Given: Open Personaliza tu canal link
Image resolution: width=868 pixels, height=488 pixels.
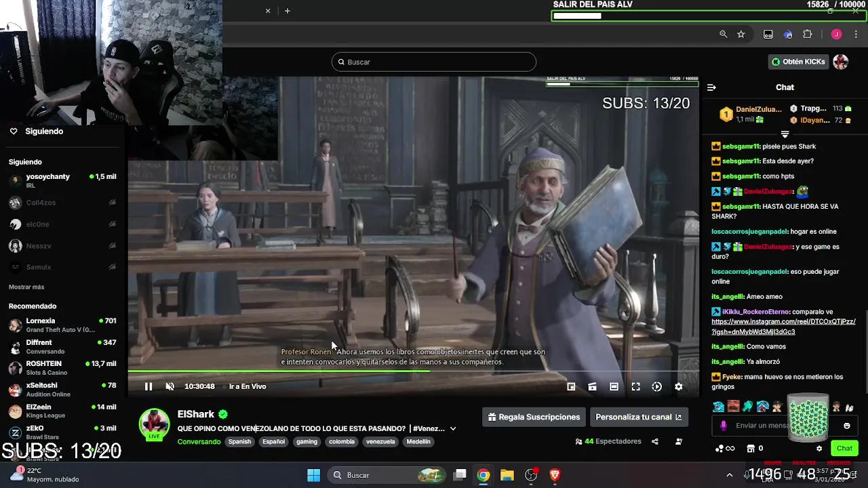Looking at the screenshot, I should coord(639,417).
